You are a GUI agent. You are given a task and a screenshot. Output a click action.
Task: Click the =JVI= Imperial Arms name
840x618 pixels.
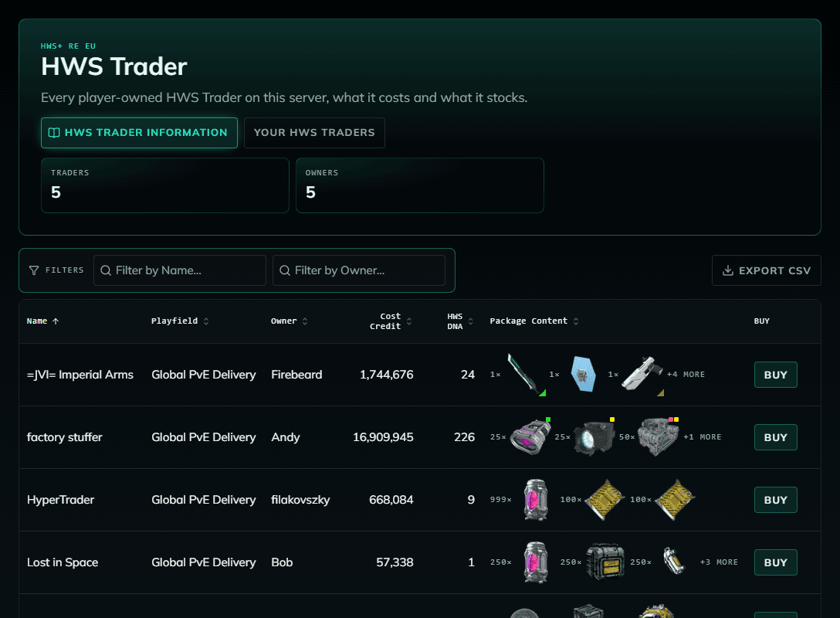[80, 375]
